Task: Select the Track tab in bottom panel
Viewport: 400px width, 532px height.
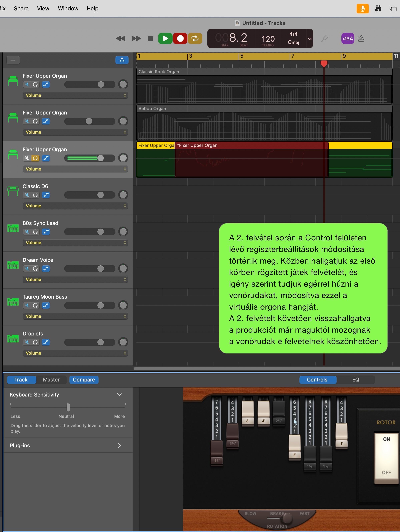Action: 21,380
